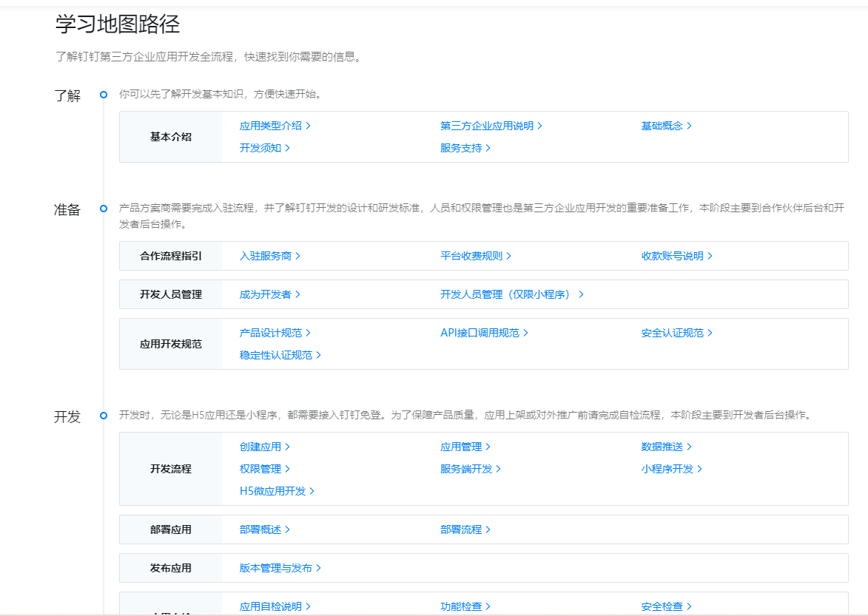This screenshot has height=616, width=868.
Task: Open 小程序开发 link
Action: click(671, 469)
